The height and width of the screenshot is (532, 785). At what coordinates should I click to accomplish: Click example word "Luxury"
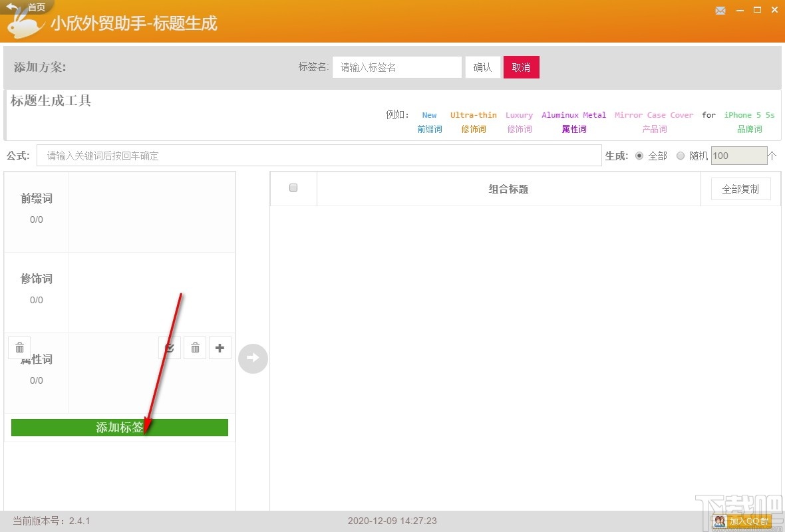(x=519, y=115)
